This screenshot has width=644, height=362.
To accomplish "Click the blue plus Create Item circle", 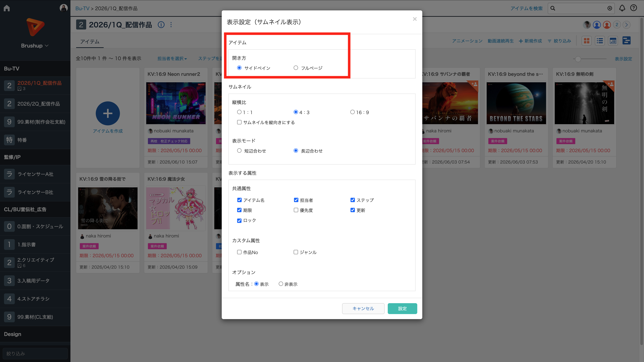I will (108, 113).
